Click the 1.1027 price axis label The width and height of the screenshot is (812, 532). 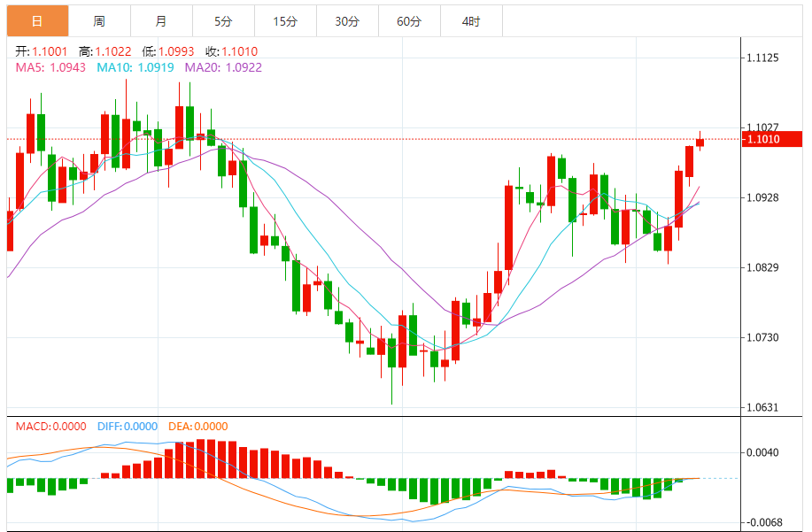click(762, 127)
